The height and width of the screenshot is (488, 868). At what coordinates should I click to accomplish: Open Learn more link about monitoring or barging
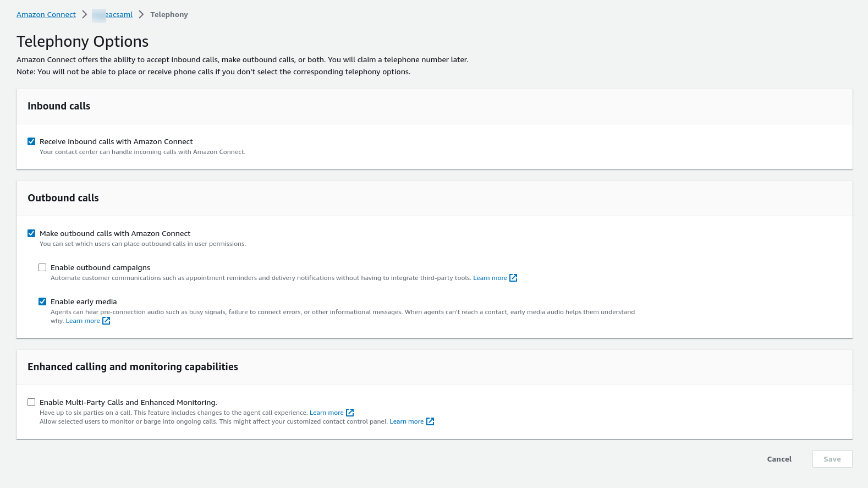(x=406, y=421)
